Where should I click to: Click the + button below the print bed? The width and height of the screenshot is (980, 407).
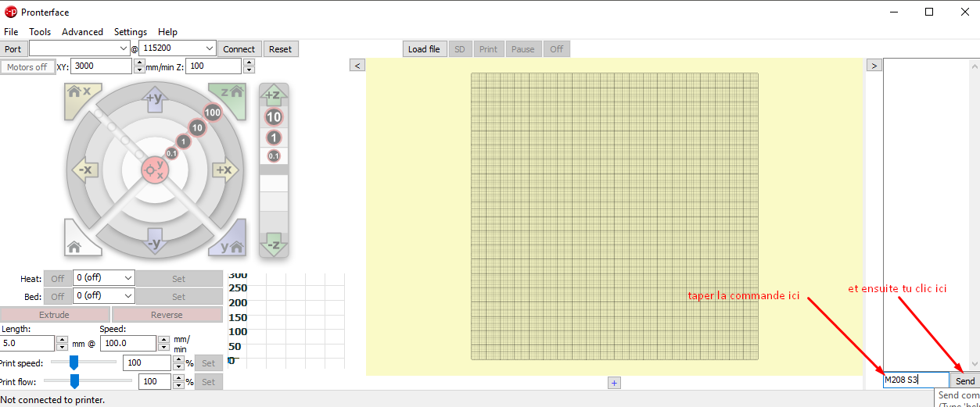click(x=614, y=382)
